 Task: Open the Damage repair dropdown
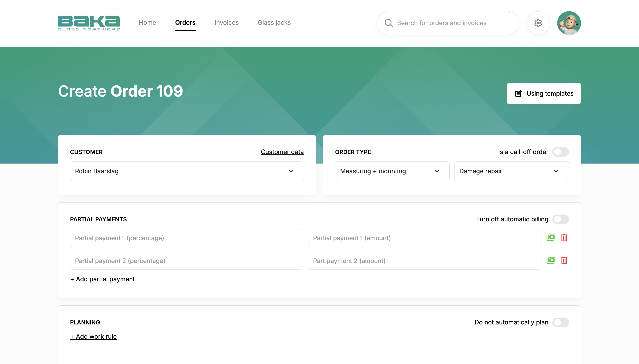(511, 171)
